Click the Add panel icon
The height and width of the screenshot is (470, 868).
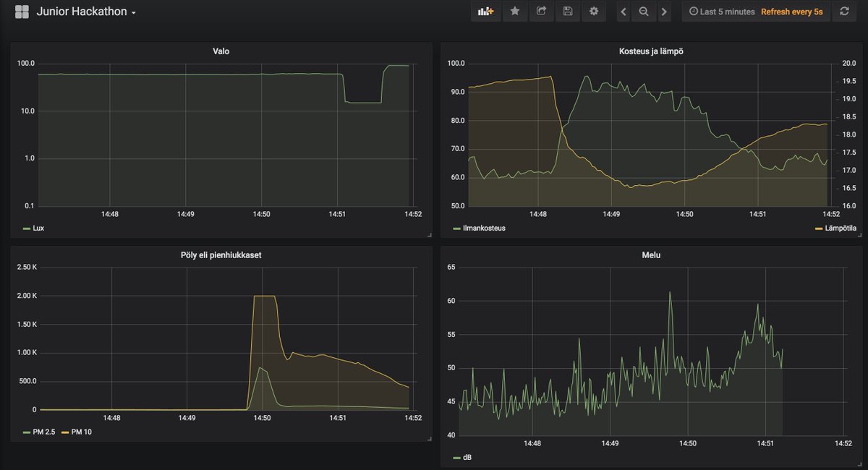(485, 12)
